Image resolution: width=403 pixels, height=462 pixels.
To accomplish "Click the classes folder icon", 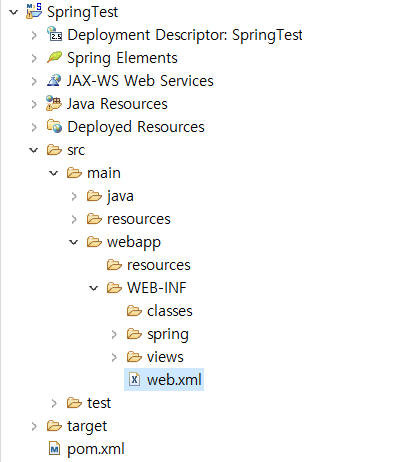I will [x=134, y=311].
